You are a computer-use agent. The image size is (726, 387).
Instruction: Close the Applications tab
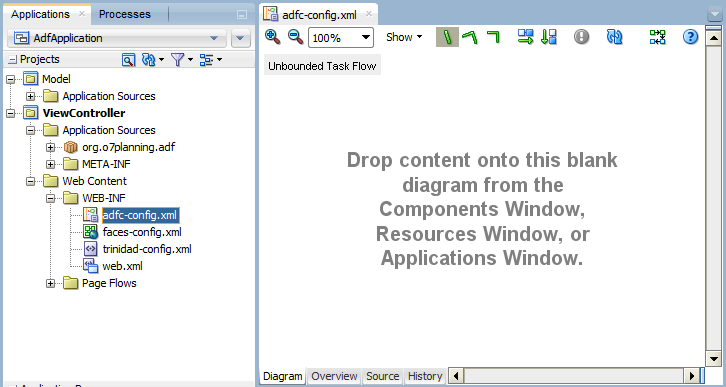pyautogui.click(x=82, y=14)
